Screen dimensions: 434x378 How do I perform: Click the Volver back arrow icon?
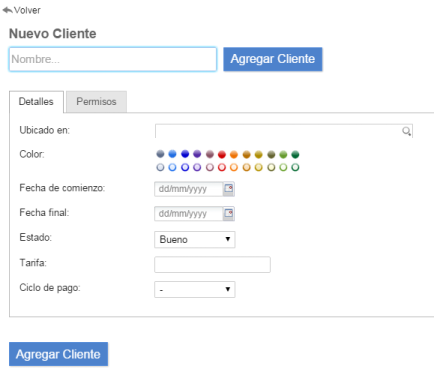[x=7, y=10]
